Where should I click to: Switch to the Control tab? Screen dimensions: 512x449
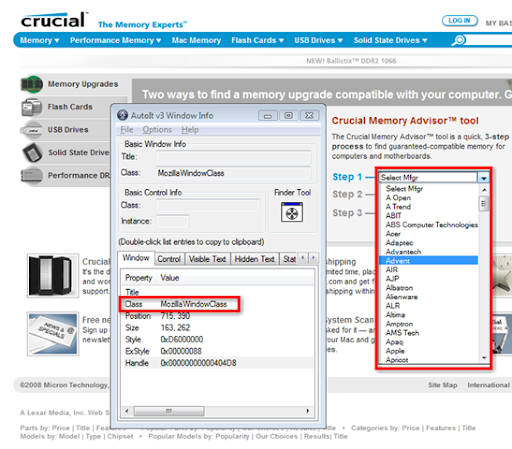coord(169,259)
